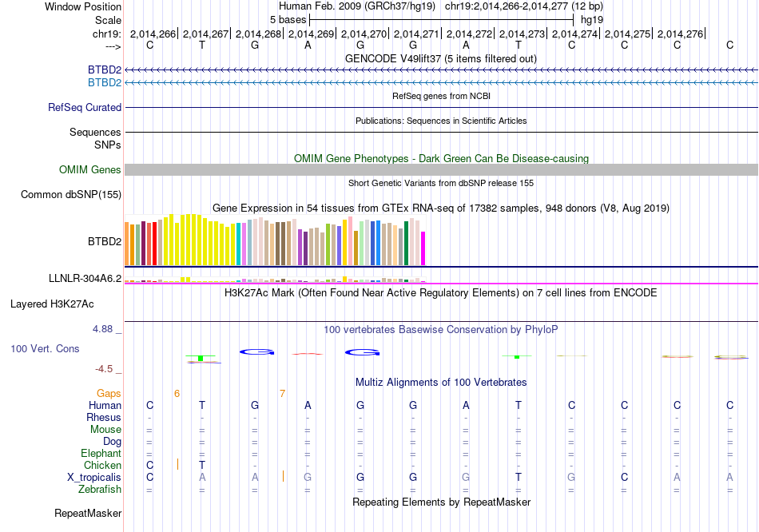Click the Publications: Sequences in Scientific Articles title
The width and height of the screenshot is (759, 532).
coord(441,121)
